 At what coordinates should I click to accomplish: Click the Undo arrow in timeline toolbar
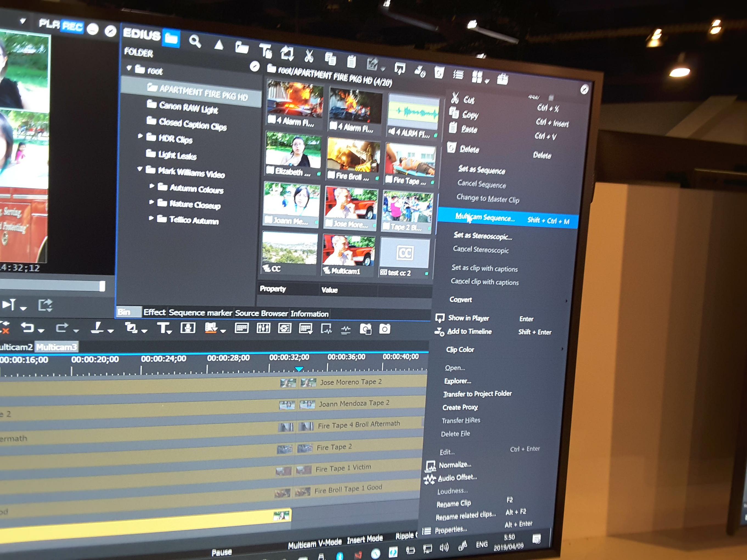click(27, 327)
